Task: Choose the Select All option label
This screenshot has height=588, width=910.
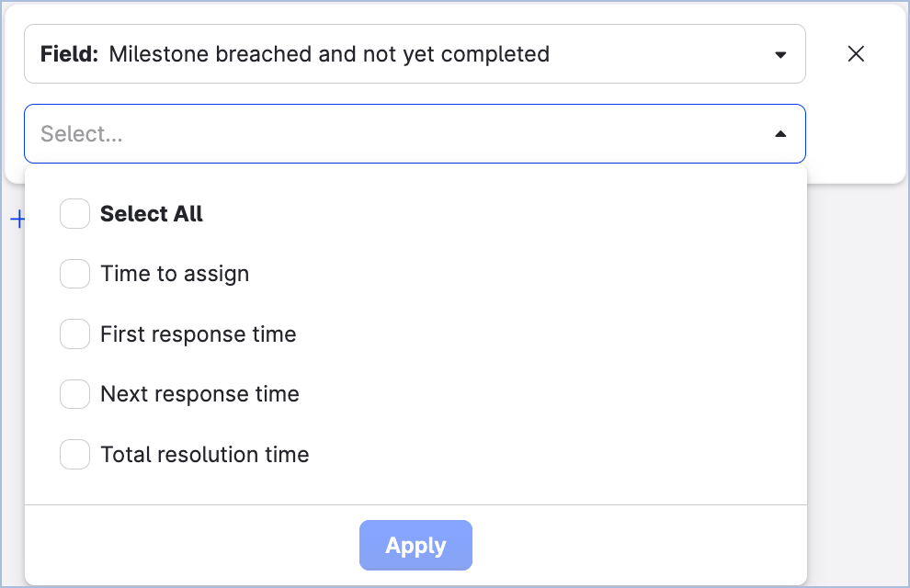Action: pyautogui.click(x=152, y=214)
